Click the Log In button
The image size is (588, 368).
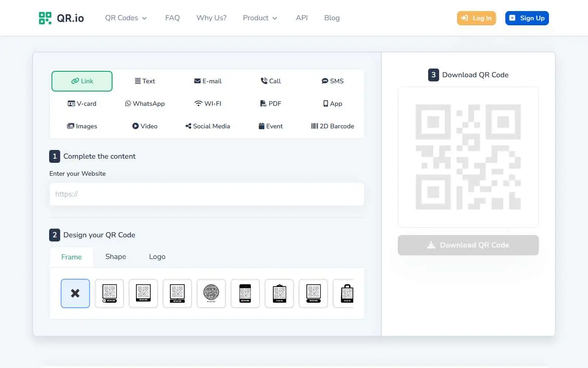(x=476, y=18)
